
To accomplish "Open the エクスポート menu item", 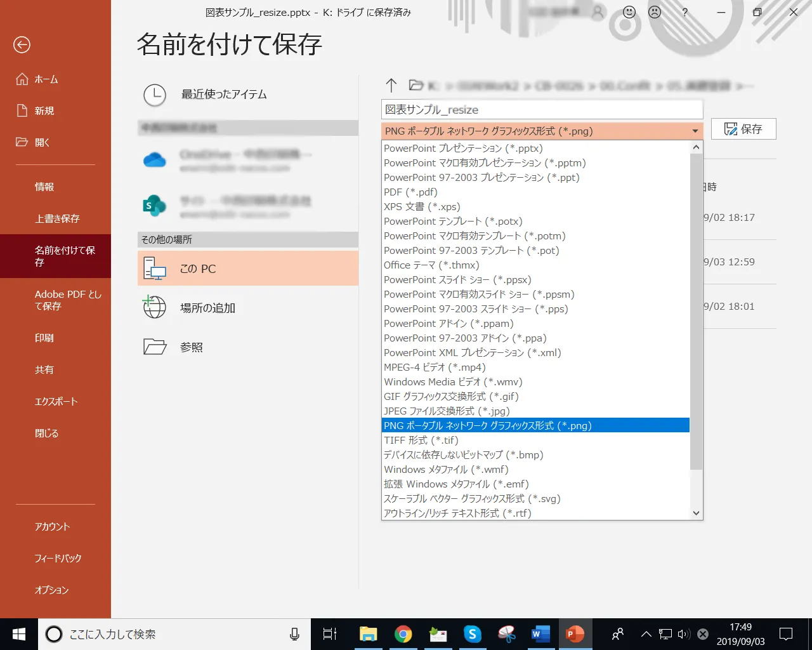I will point(56,401).
